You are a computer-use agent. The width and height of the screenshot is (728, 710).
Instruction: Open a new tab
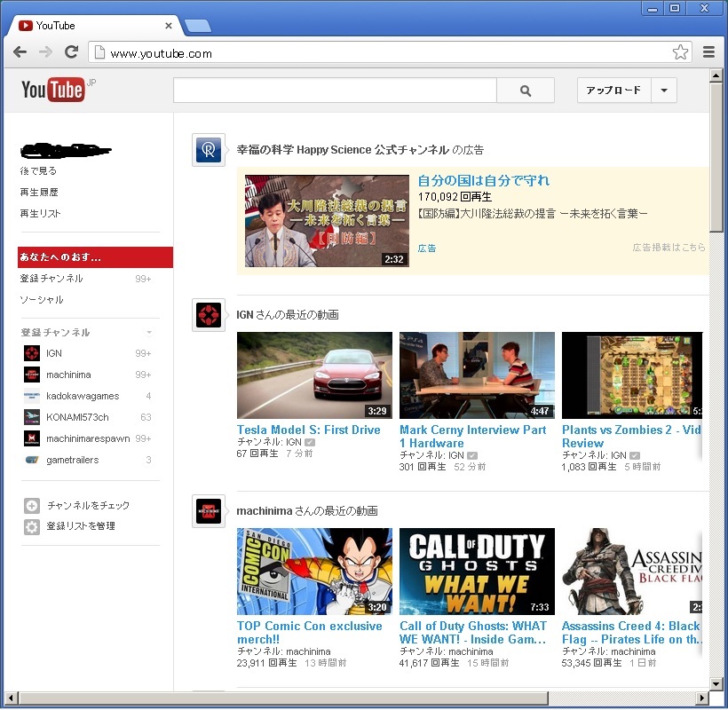(198, 26)
